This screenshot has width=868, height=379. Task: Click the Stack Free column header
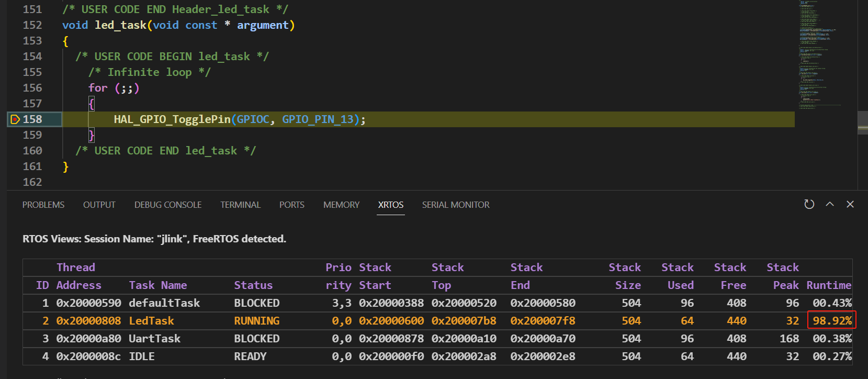(x=730, y=276)
